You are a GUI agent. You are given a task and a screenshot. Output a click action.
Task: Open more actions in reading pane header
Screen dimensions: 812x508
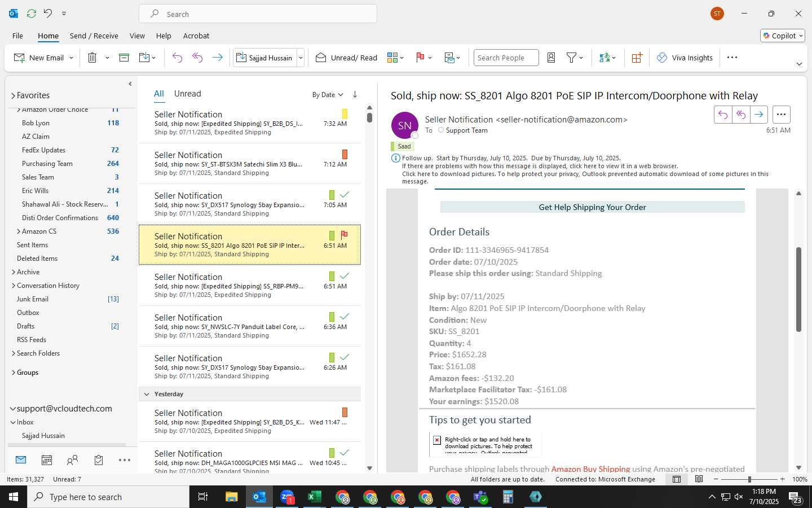point(781,115)
